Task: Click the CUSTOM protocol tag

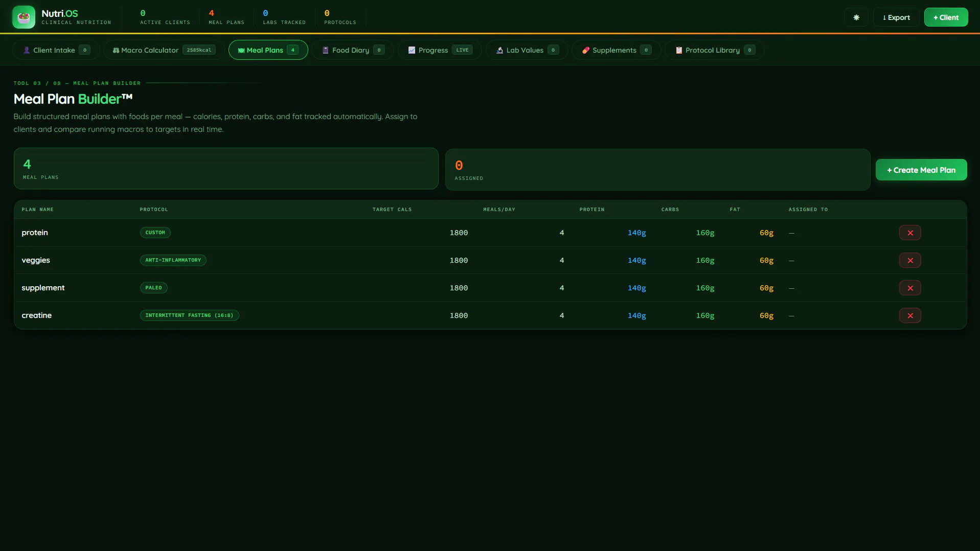Action: point(155,233)
